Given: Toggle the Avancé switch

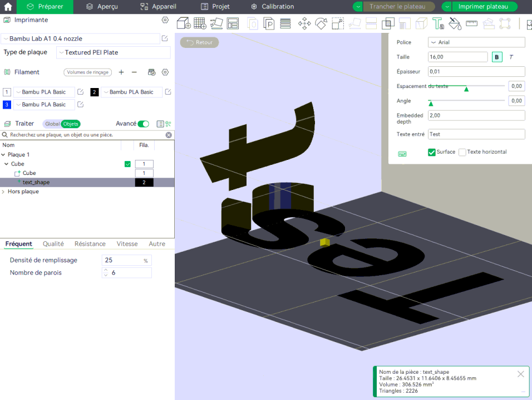Looking at the screenshot, I should pyautogui.click(x=144, y=124).
